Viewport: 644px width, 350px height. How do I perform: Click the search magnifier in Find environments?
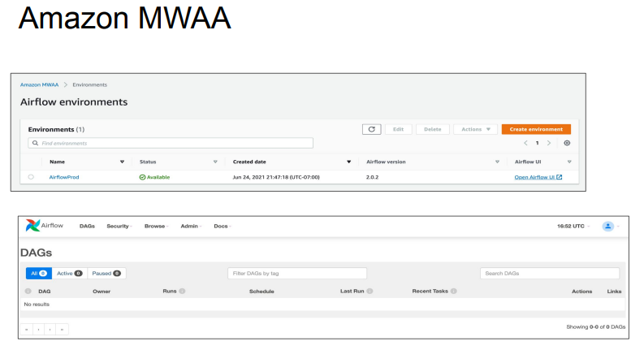(x=35, y=143)
